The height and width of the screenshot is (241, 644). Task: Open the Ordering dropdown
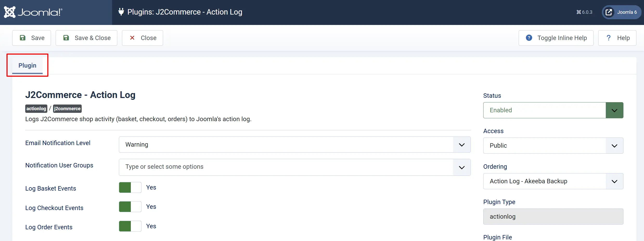(553, 181)
